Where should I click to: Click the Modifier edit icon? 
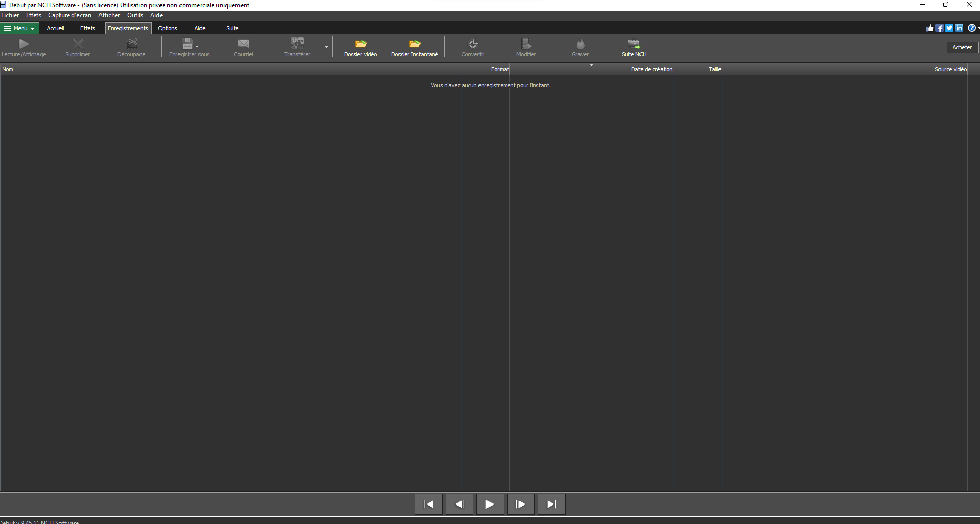(x=526, y=44)
